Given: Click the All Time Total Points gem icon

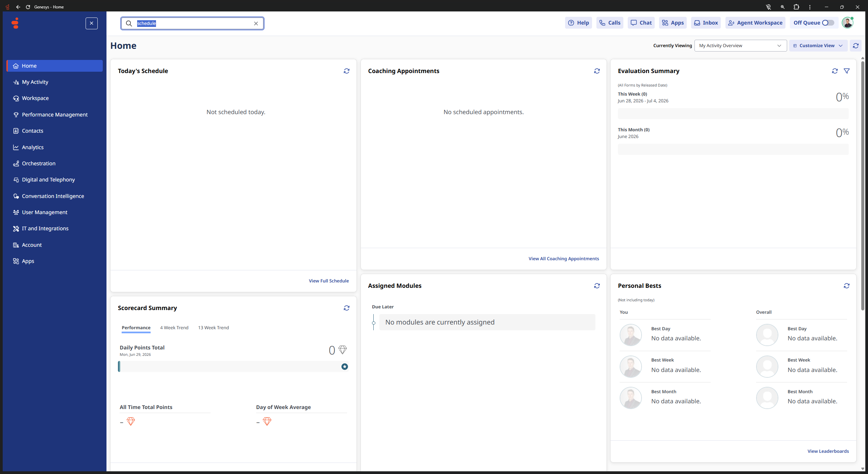Looking at the screenshot, I should point(131,421).
